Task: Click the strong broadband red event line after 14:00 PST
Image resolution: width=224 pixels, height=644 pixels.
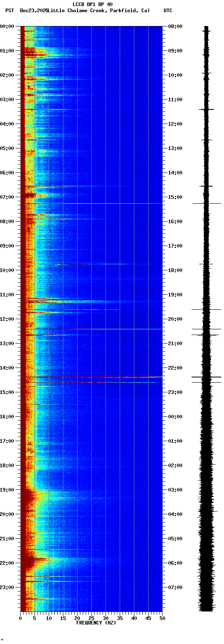Action: click(x=91, y=377)
